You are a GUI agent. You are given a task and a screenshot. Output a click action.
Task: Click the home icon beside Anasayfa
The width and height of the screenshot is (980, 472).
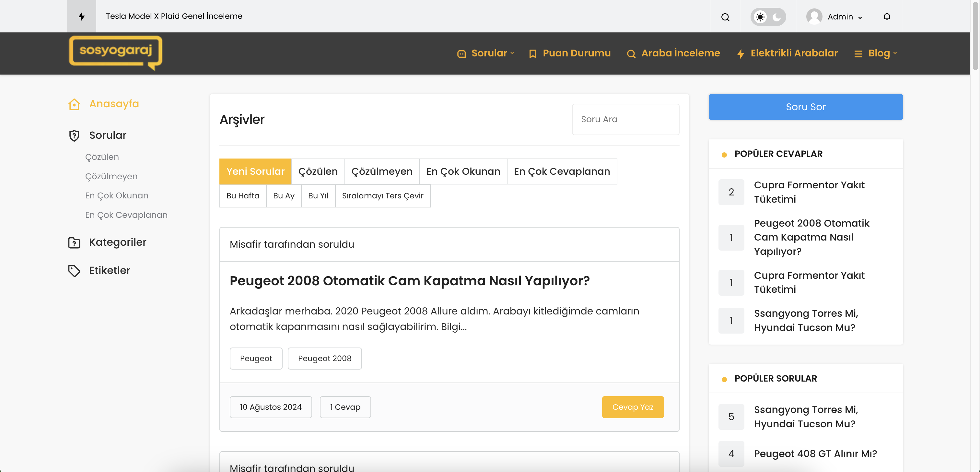pyautogui.click(x=74, y=104)
